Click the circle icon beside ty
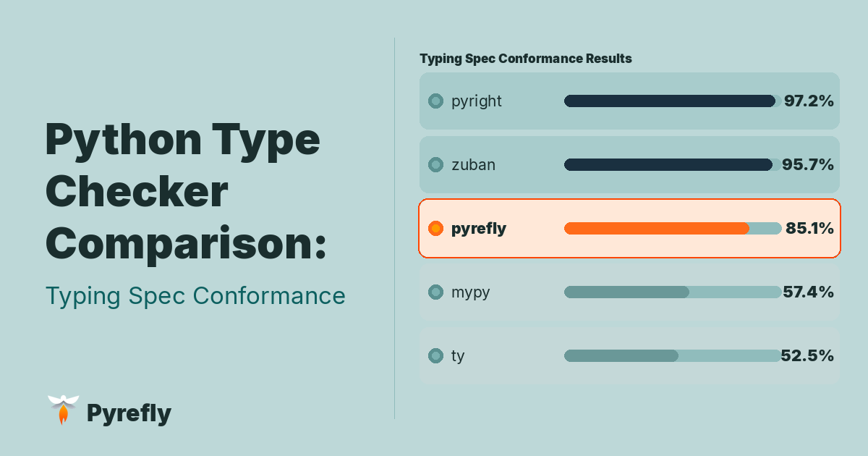This screenshot has height=456, width=868. click(435, 356)
